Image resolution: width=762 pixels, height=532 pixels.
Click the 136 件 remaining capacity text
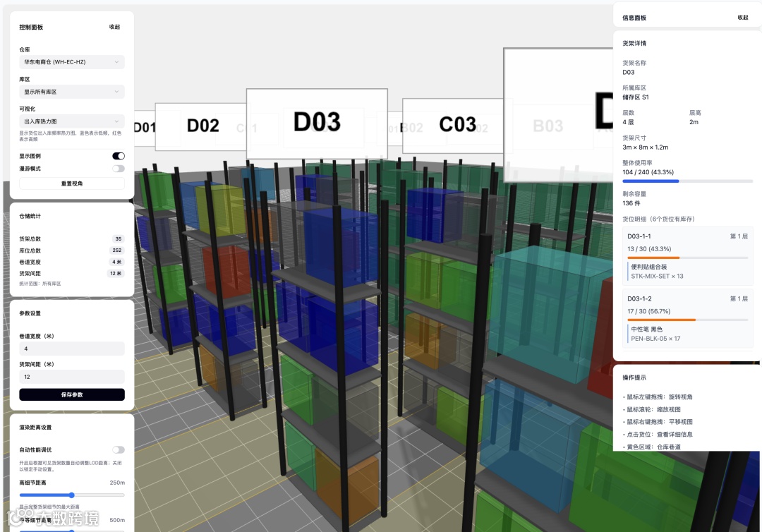point(631,203)
